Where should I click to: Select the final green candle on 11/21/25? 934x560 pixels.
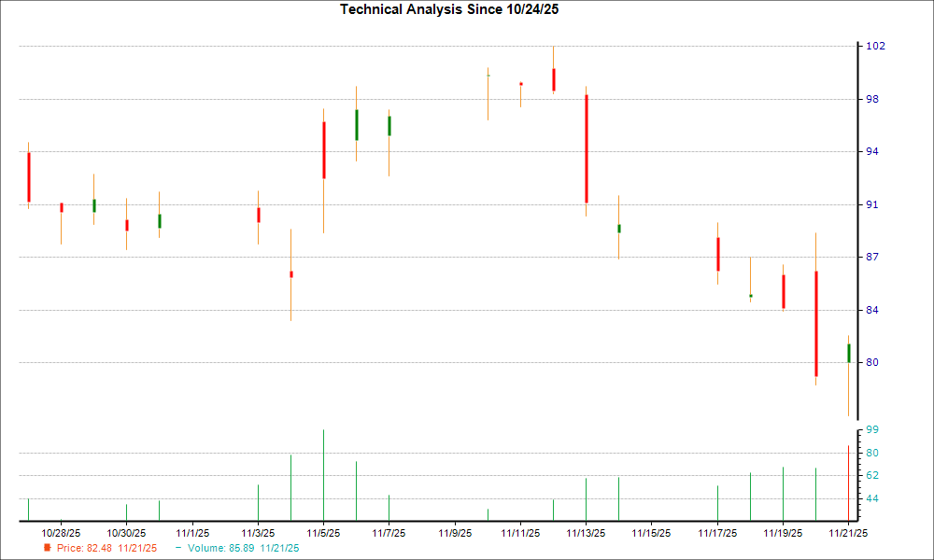[x=847, y=352]
